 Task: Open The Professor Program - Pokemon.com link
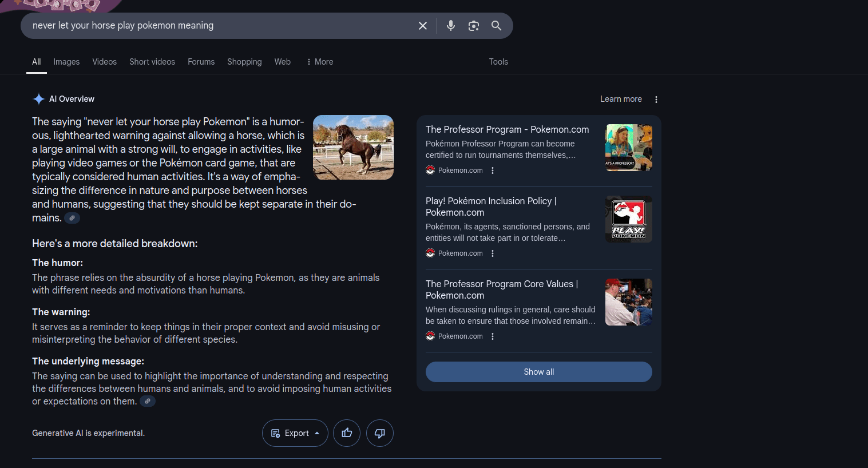pos(508,129)
